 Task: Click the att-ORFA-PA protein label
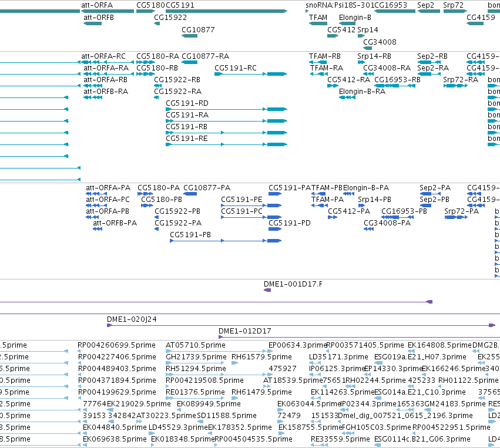108,188
